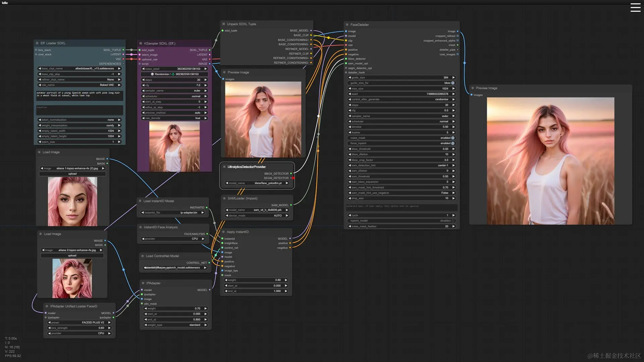Click the IMAGE output socket of KSampler SDXL

[210, 64]
